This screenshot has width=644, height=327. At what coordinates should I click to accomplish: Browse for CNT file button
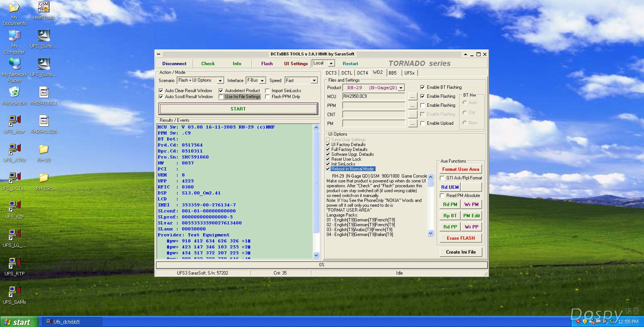click(x=413, y=115)
